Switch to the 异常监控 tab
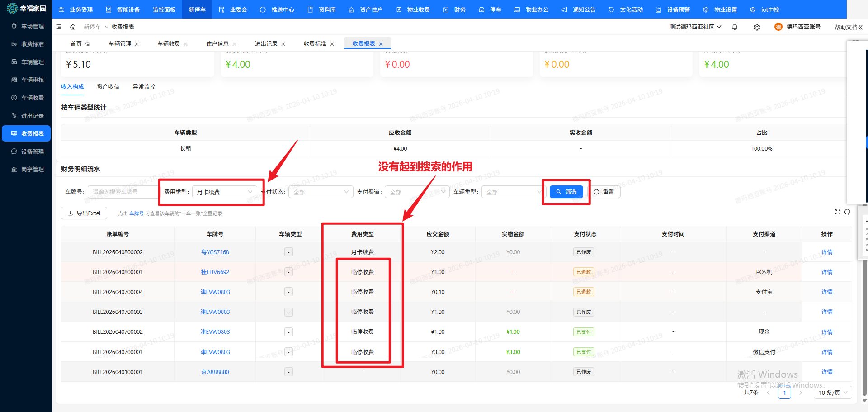 click(x=144, y=86)
